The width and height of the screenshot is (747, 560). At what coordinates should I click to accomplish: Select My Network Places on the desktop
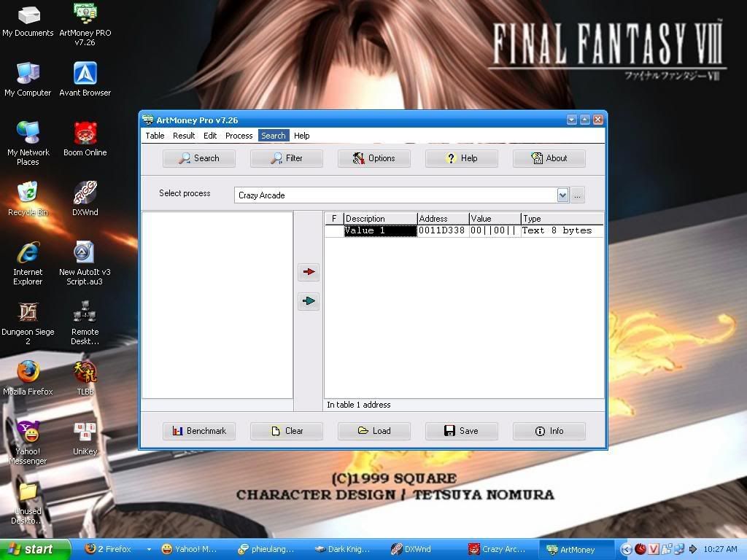coord(28,144)
